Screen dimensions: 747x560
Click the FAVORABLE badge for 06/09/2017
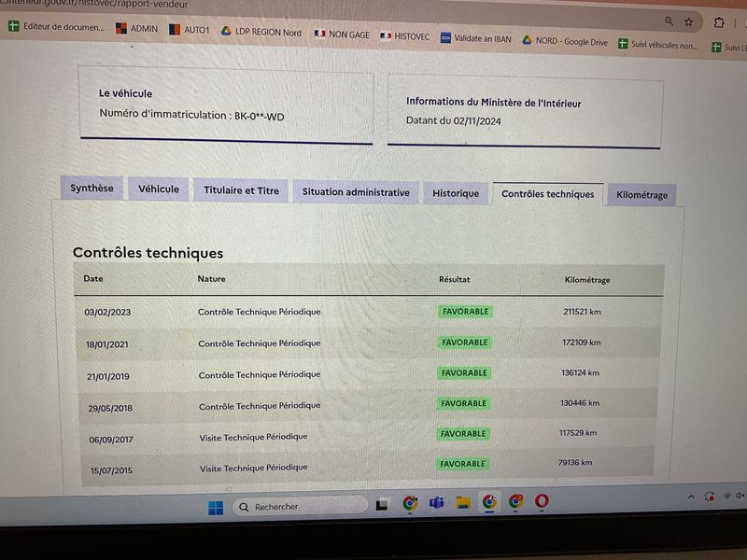(463, 434)
